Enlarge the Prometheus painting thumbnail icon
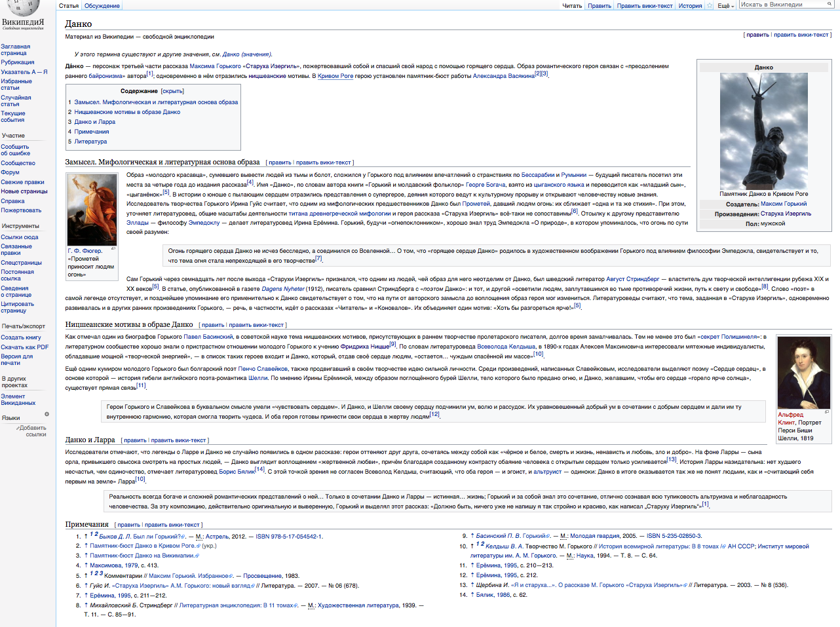This screenshot has width=840, height=627. pyautogui.click(x=113, y=248)
